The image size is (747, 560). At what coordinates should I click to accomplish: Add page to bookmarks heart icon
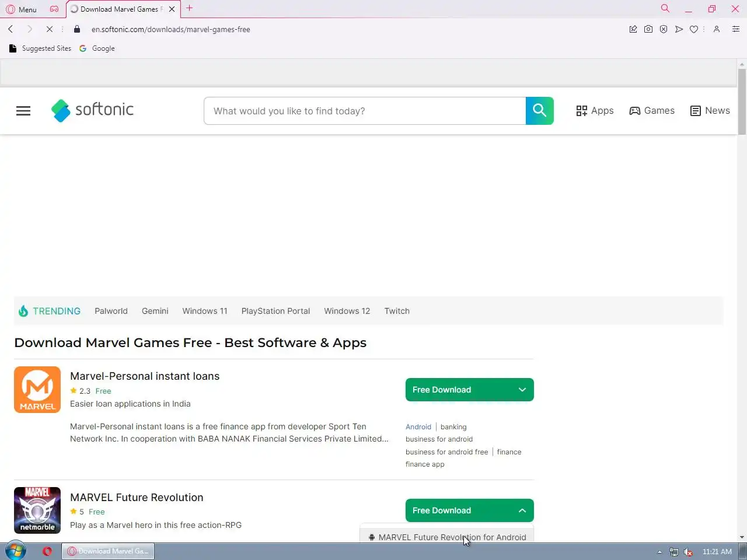pos(694,29)
